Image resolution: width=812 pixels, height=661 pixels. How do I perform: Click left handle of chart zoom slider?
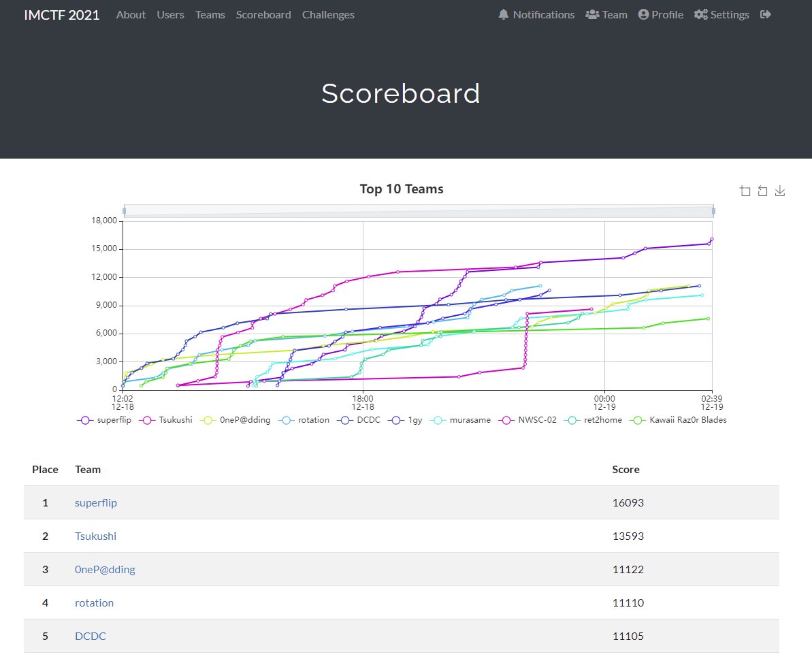pos(124,211)
